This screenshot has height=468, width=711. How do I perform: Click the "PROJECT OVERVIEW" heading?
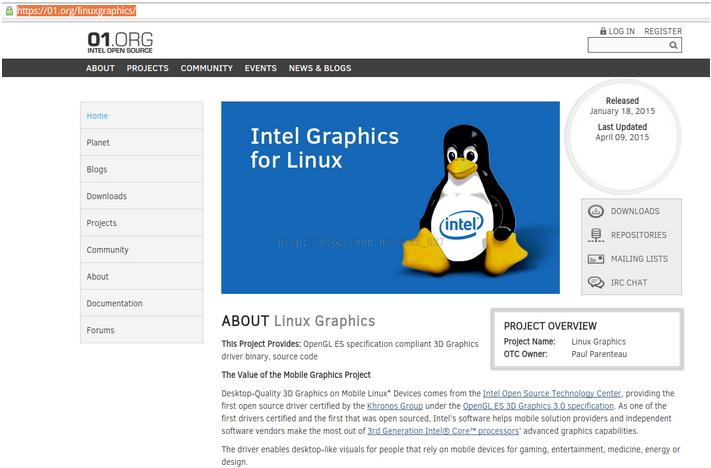coord(550,326)
